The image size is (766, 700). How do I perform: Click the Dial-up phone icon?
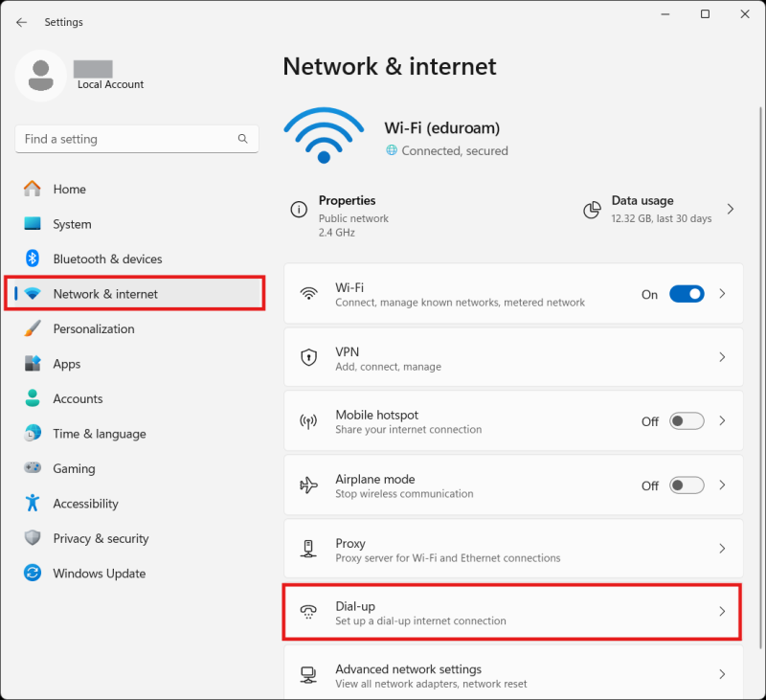pyautogui.click(x=308, y=612)
